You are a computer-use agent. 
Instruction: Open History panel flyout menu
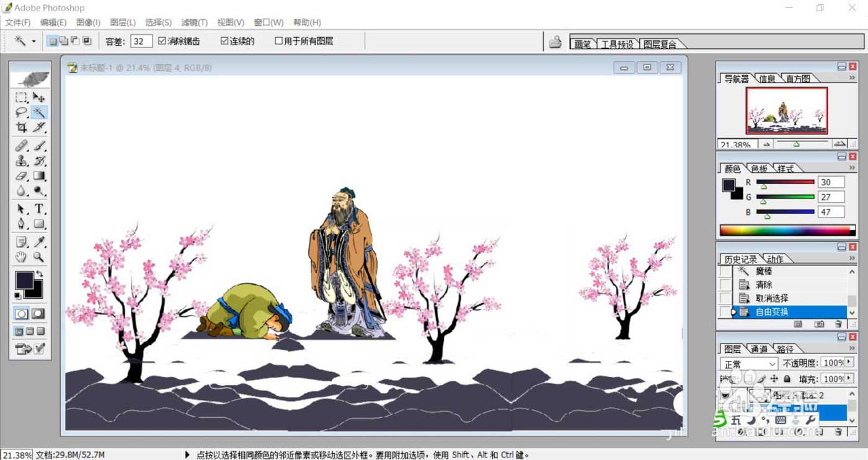pyautogui.click(x=852, y=258)
